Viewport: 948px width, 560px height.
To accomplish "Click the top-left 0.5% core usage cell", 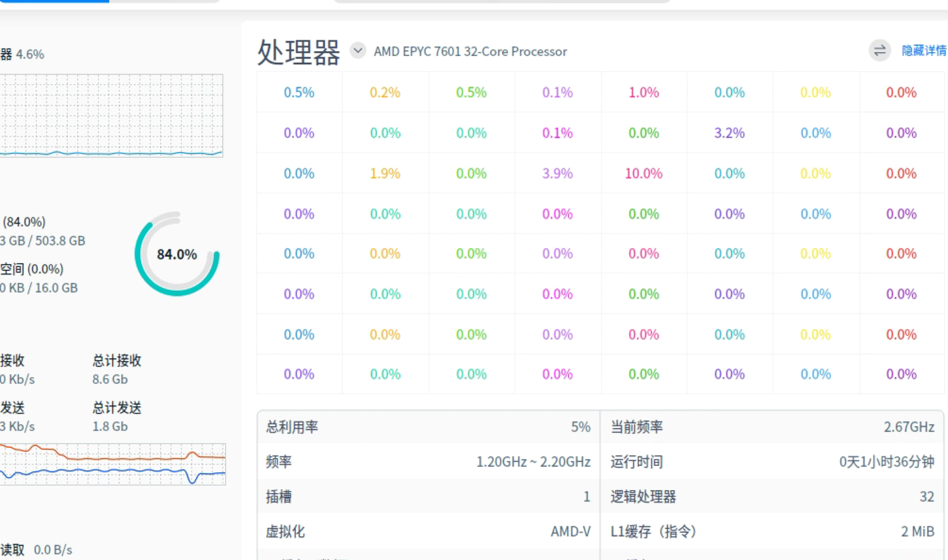I will point(299,92).
